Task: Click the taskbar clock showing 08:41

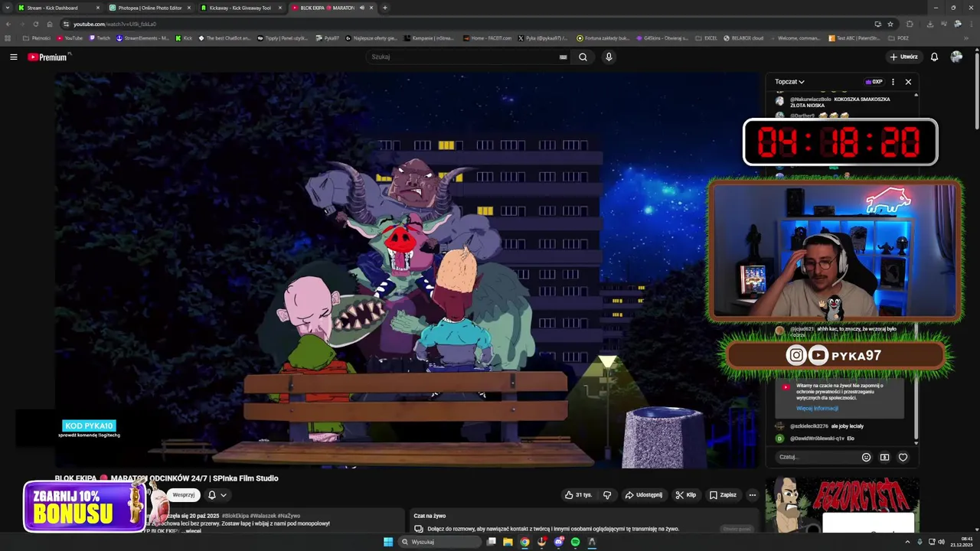Action: [x=961, y=542]
